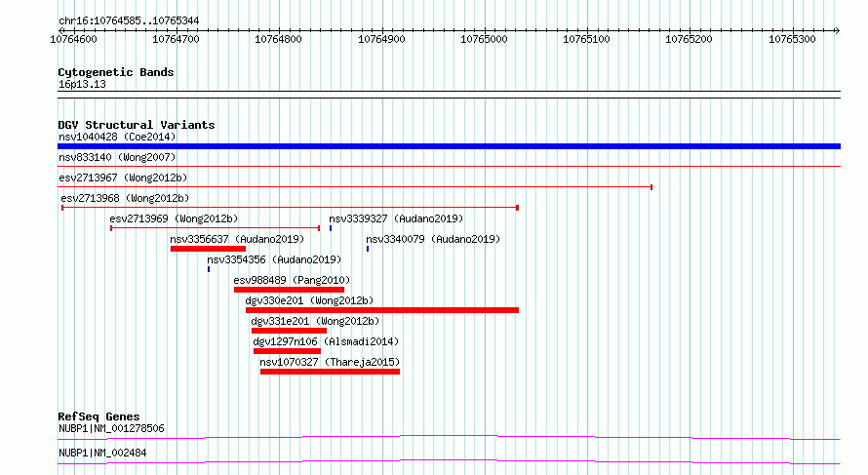Click the DGV Structural Variants track heading
This screenshot has width=868, height=475.
pos(137,125)
